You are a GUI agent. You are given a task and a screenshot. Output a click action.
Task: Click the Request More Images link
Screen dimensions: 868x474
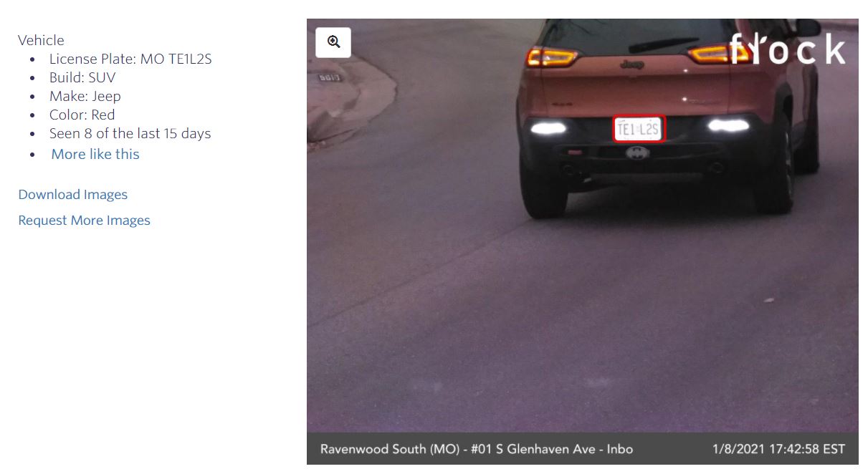tap(85, 221)
